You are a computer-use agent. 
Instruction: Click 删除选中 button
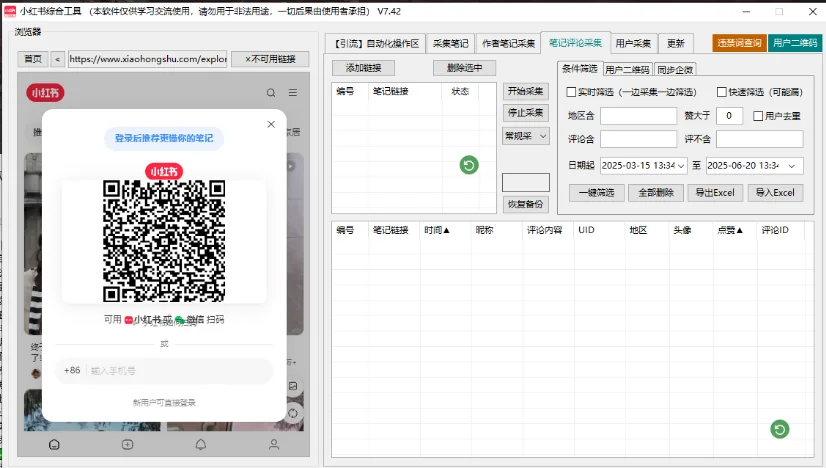(465, 68)
